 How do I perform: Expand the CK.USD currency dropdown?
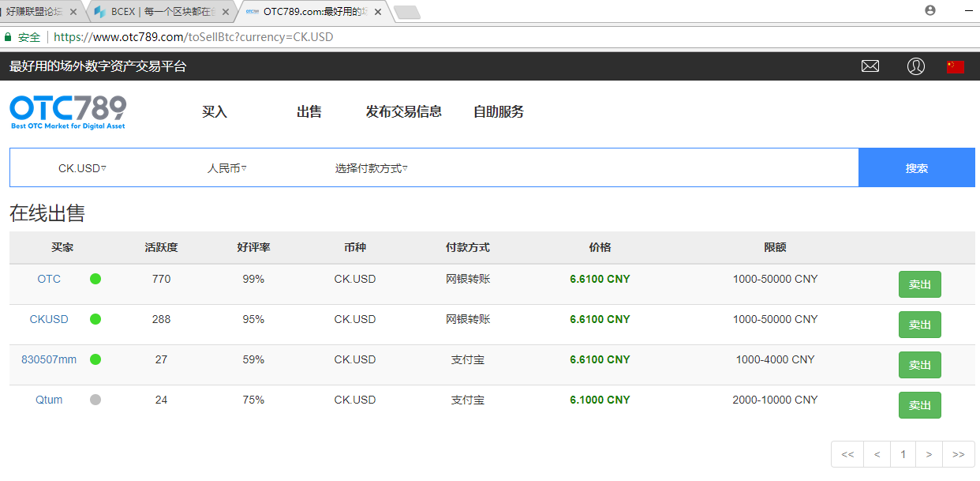click(x=82, y=168)
